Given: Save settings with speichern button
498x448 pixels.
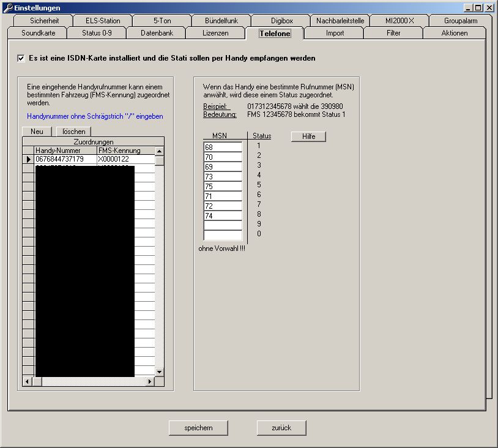Looking at the screenshot, I should point(198,428).
